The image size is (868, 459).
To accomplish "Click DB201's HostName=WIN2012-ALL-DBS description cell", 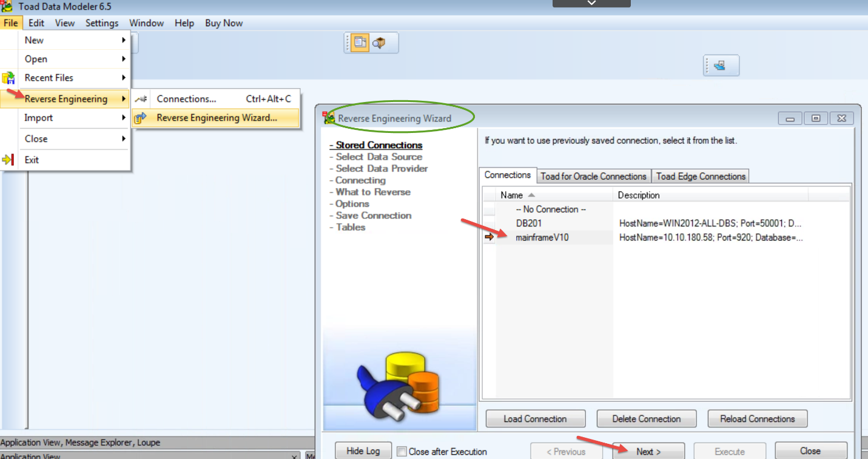I will click(710, 223).
